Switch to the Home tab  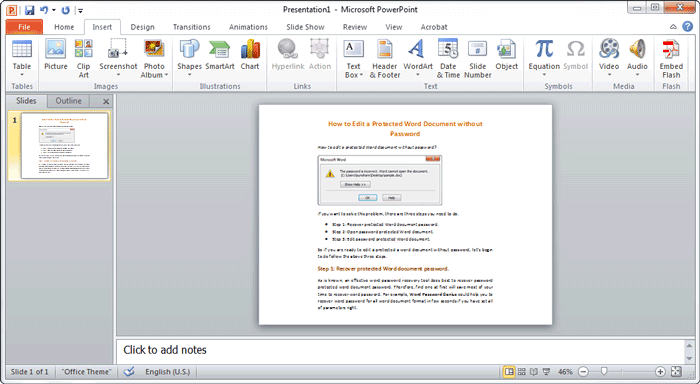coord(64,27)
